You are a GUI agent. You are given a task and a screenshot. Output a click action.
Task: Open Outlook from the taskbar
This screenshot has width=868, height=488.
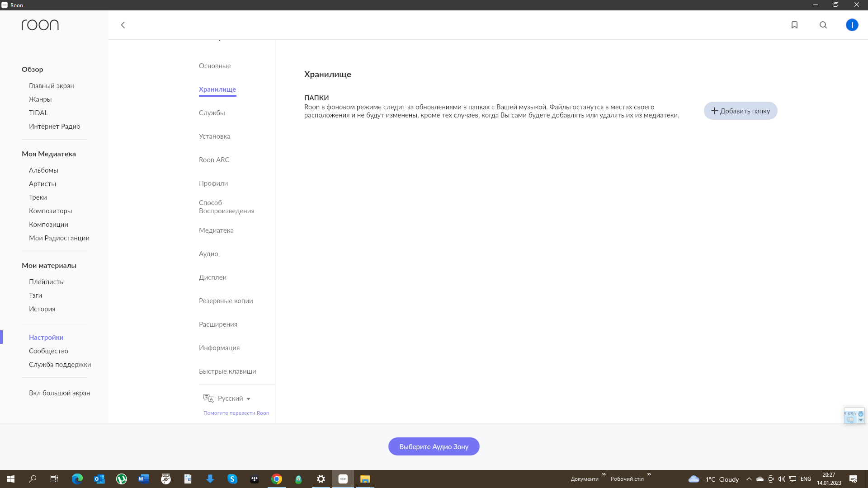click(99, 479)
